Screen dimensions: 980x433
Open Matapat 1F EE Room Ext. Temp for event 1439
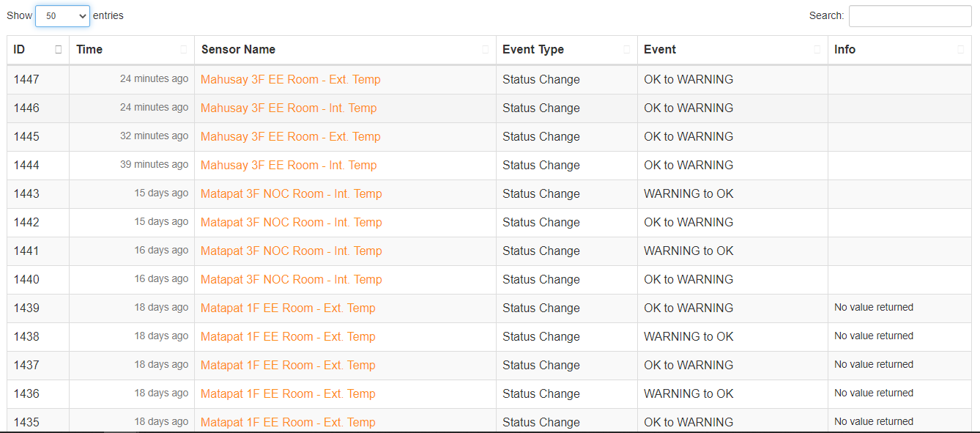pyautogui.click(x=288, y=308)
